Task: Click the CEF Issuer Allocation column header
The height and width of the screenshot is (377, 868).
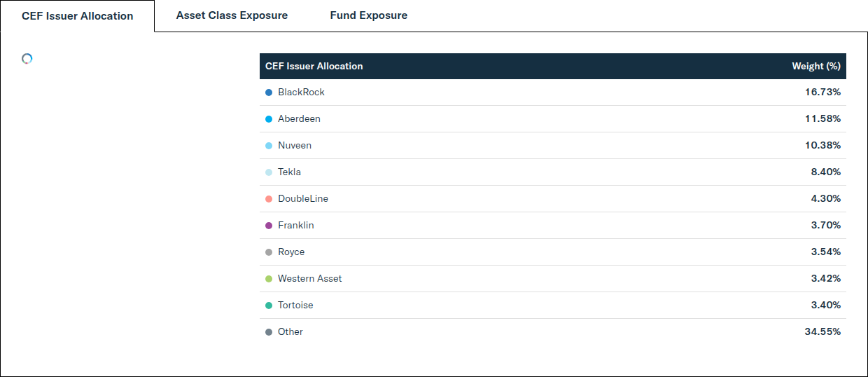Action: pyautogui.click(x=314, y=66)
